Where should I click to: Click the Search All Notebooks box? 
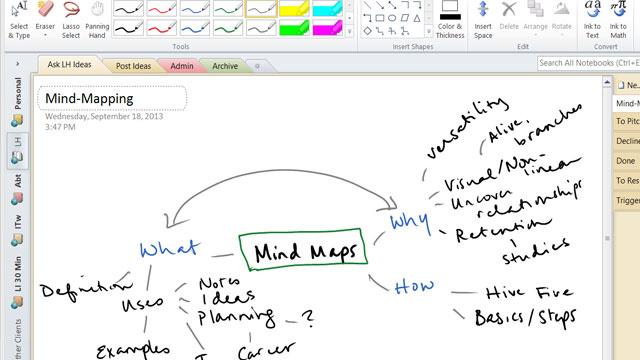(x=589, y=63)
